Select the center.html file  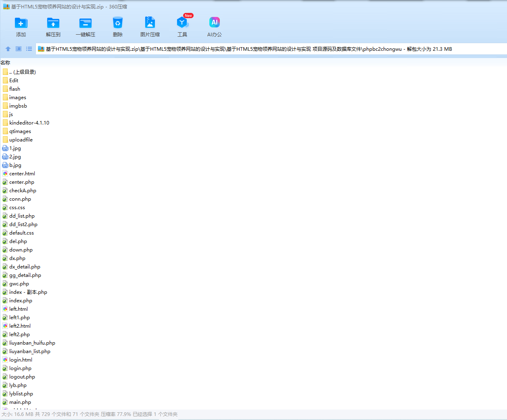point(19,173)
